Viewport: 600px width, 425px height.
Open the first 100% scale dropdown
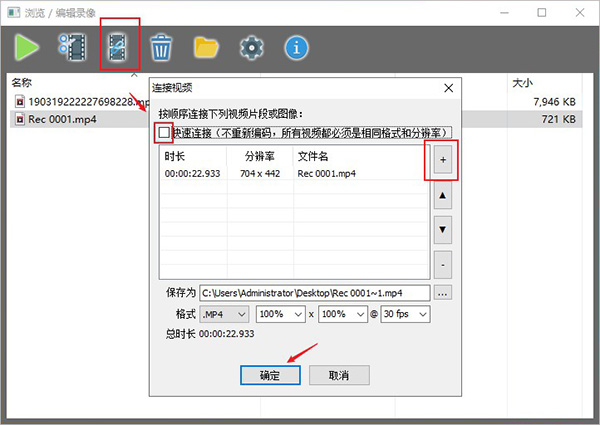(x=280, y=314)
